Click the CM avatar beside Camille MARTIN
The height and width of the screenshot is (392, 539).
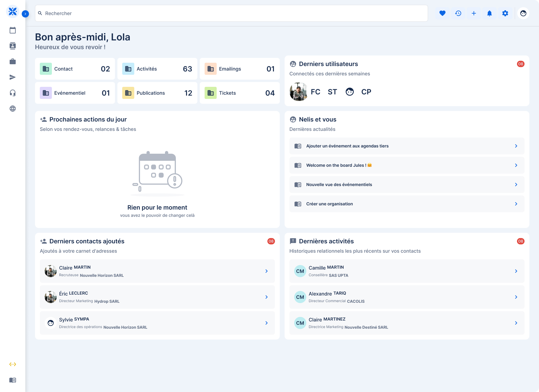[x=300, y=271]
